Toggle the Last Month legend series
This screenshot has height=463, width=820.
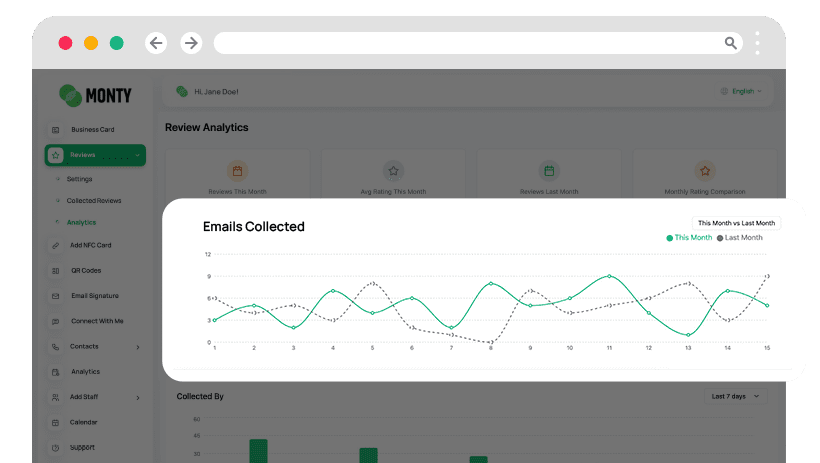739,238
